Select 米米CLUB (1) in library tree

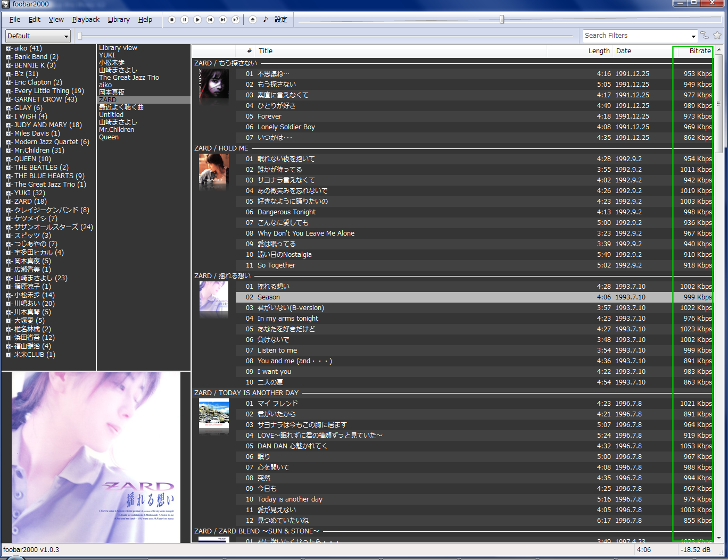click(35, 355)
